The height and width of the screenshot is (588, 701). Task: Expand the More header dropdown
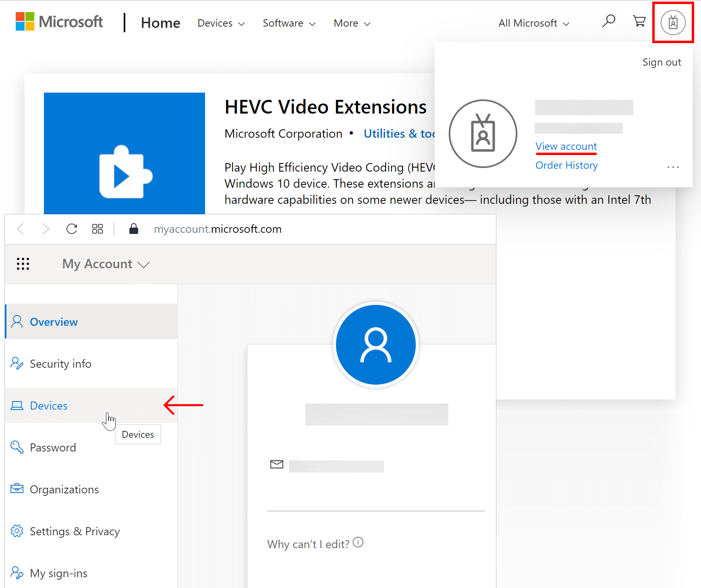[x=352, y=23]
